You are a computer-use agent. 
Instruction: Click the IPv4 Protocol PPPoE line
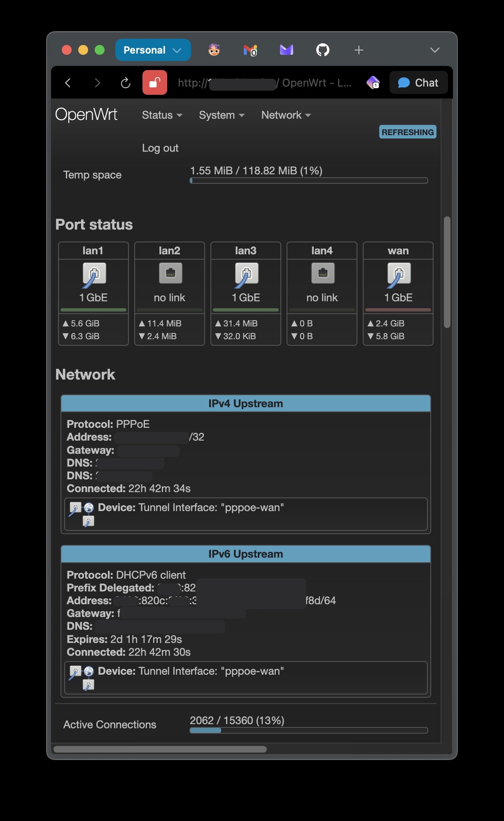coord(108,424)
